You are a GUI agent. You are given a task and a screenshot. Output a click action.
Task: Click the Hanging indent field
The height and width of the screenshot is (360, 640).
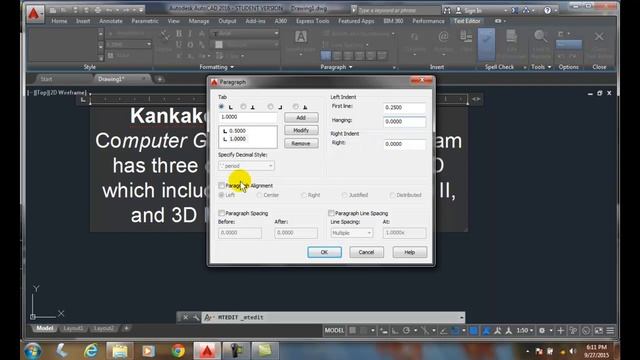coord(404,122)
